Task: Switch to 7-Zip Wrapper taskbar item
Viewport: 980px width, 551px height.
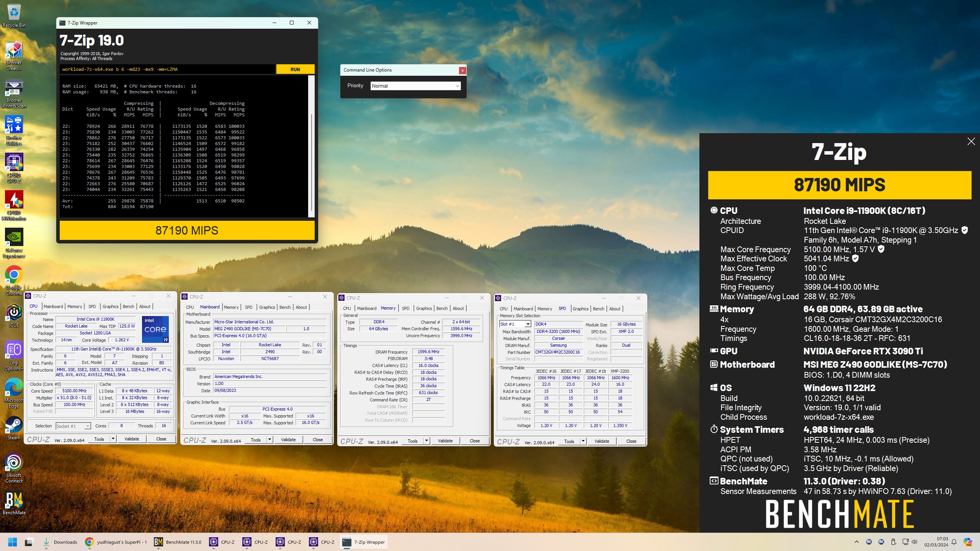Action: tap(364, 542)
